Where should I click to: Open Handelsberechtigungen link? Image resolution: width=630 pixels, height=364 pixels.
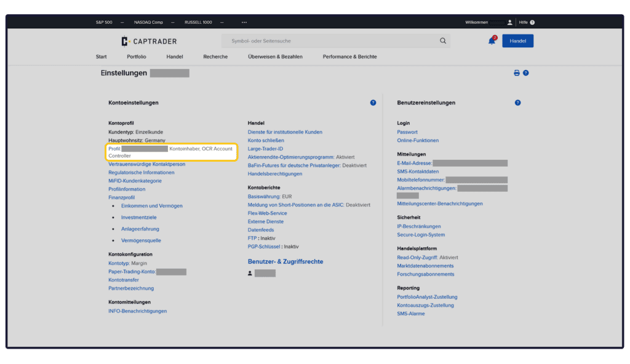click(x=275, y=173)
